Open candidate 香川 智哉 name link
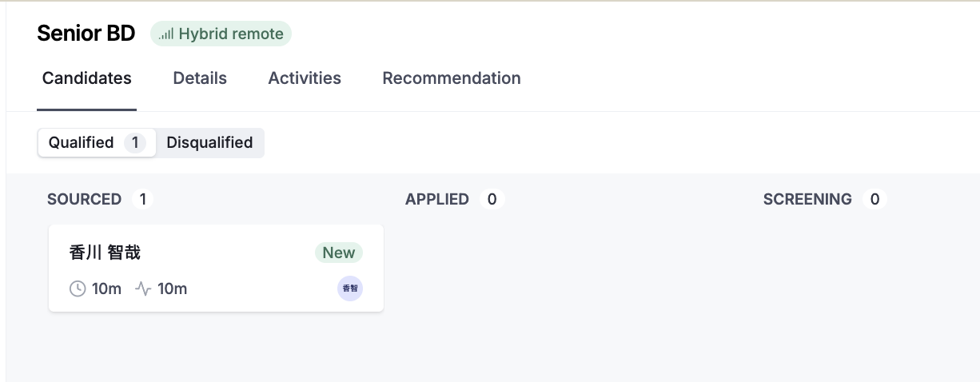 106,253
